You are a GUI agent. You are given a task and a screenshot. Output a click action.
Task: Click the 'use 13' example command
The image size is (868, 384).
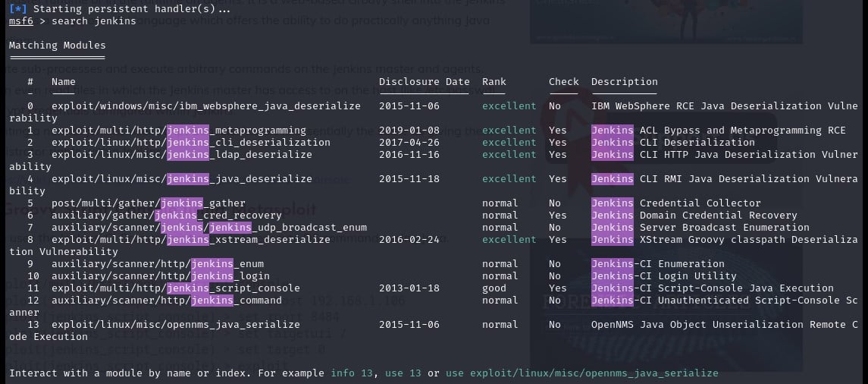coord(403,373)
